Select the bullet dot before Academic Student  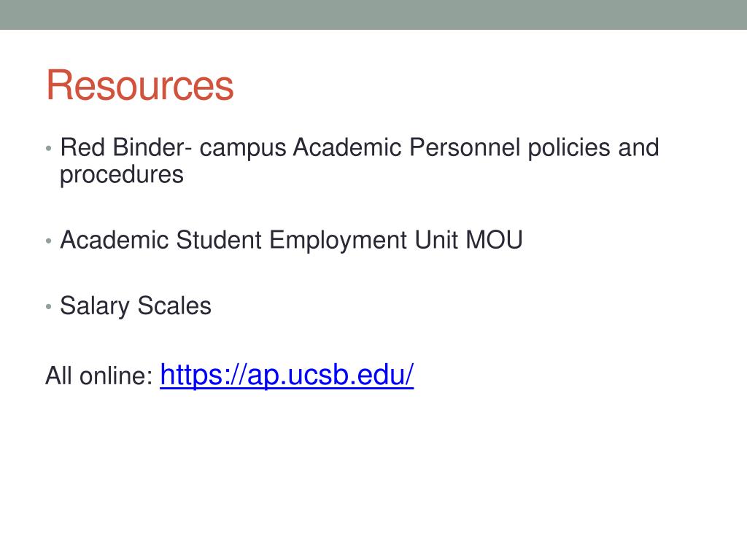click(49, 241)
